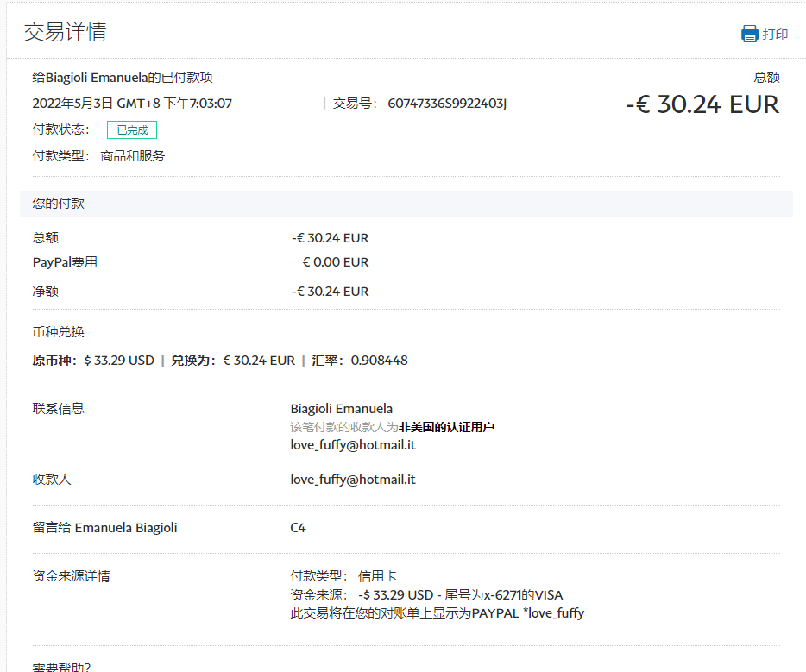
Task: Click the email address in 联系信息 section
Action: pos(352,445)
